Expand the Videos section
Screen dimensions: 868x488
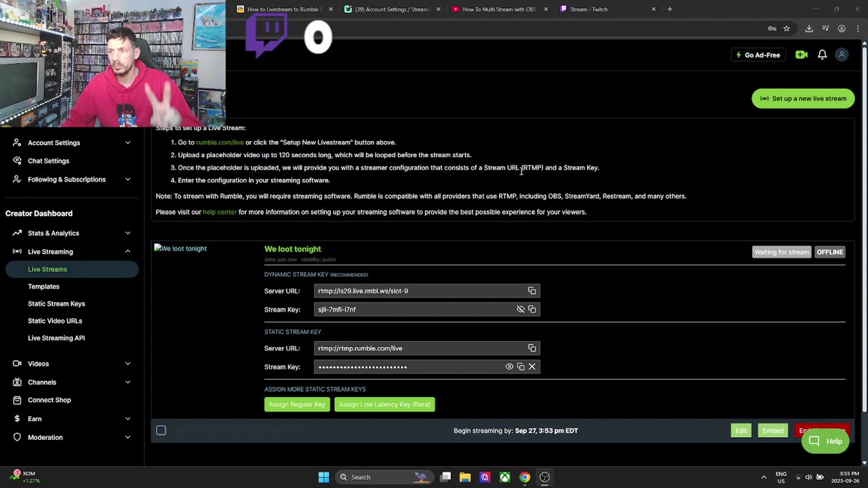(x=71, y=364)
